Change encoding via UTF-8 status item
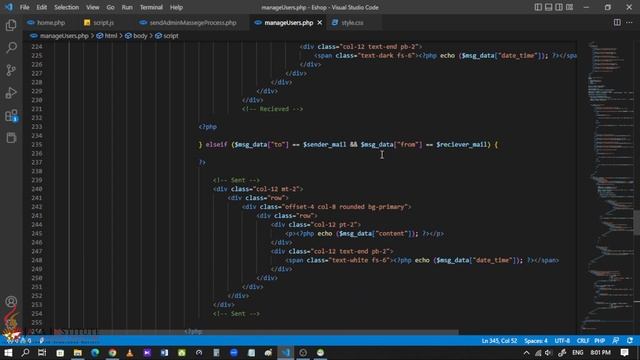The image size is (640, 360). click(x=562, y=341)
